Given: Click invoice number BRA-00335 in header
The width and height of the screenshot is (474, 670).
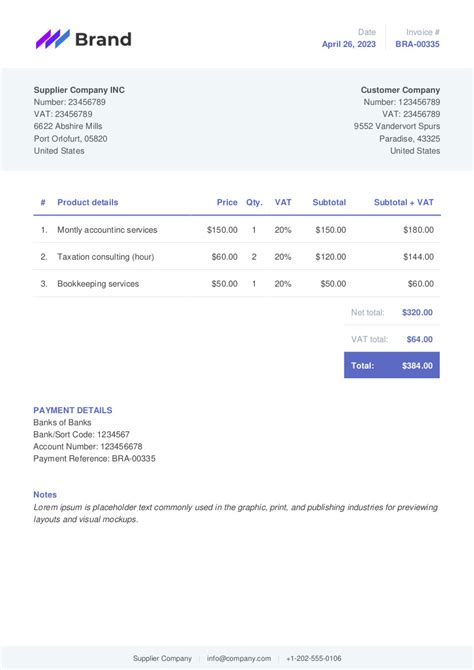Looking at the screenshot, I should (417, 44).
